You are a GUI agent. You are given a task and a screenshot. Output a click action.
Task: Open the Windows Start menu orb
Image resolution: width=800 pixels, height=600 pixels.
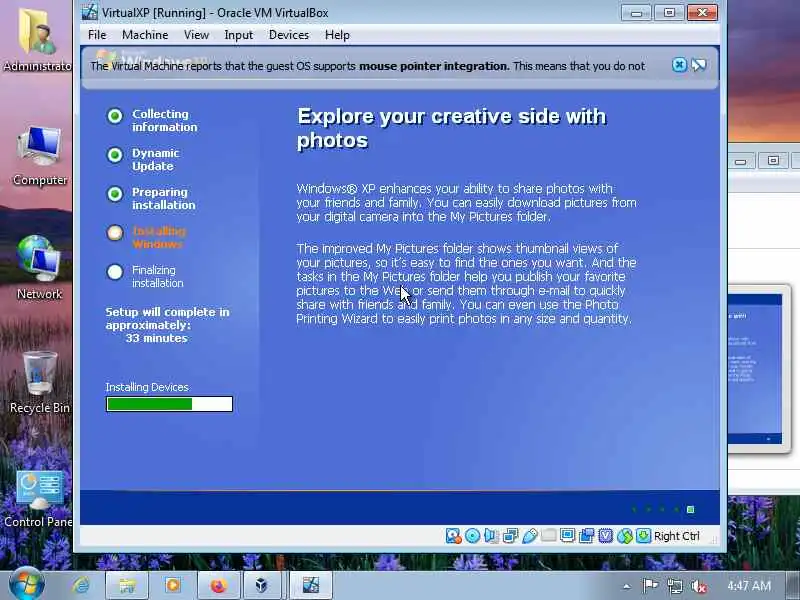26,584
